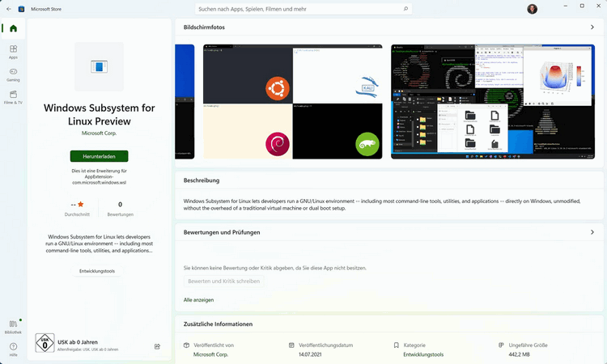Click the back arrow in title bar
Viewport: 607px width, 364px height.
pos(9,9)
